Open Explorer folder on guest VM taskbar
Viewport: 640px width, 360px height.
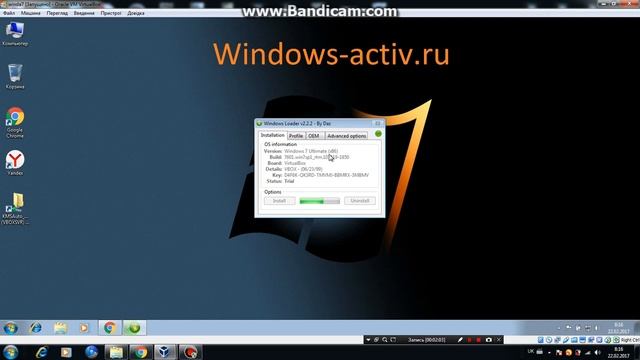coord(60,328)
